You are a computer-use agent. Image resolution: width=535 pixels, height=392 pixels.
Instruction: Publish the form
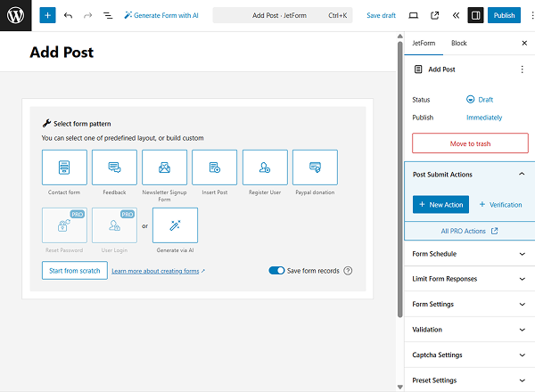pyautogui.click(x=504, y=15)
